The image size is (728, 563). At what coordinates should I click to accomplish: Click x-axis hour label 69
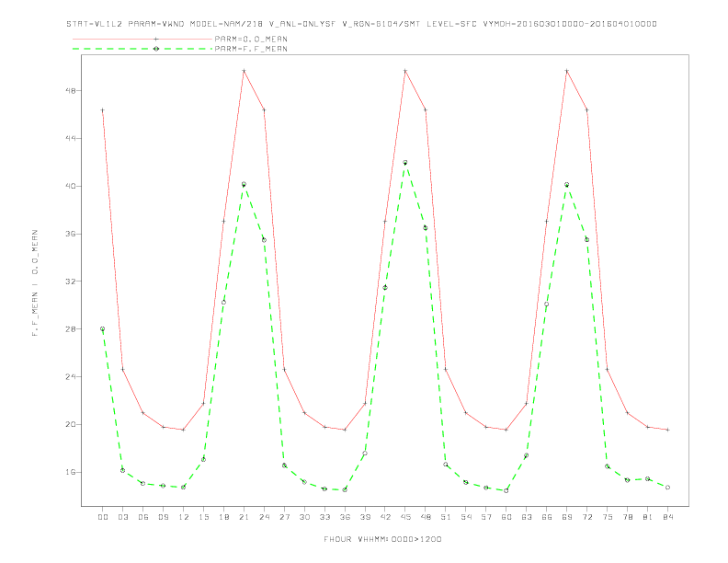[x=567, y=517]
